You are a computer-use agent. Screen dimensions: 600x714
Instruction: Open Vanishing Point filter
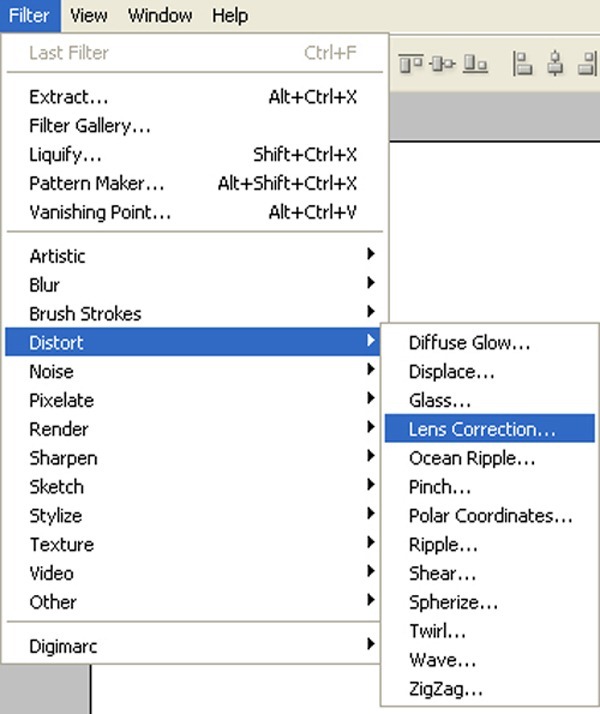[100, 213]
